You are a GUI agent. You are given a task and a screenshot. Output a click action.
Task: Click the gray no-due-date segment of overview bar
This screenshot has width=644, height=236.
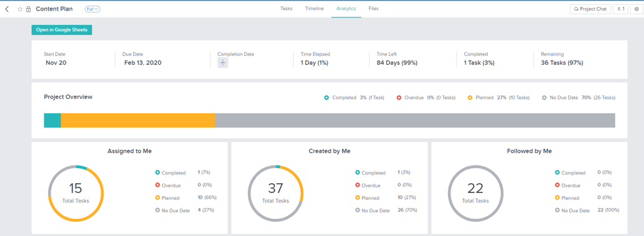tap(415, 120)
